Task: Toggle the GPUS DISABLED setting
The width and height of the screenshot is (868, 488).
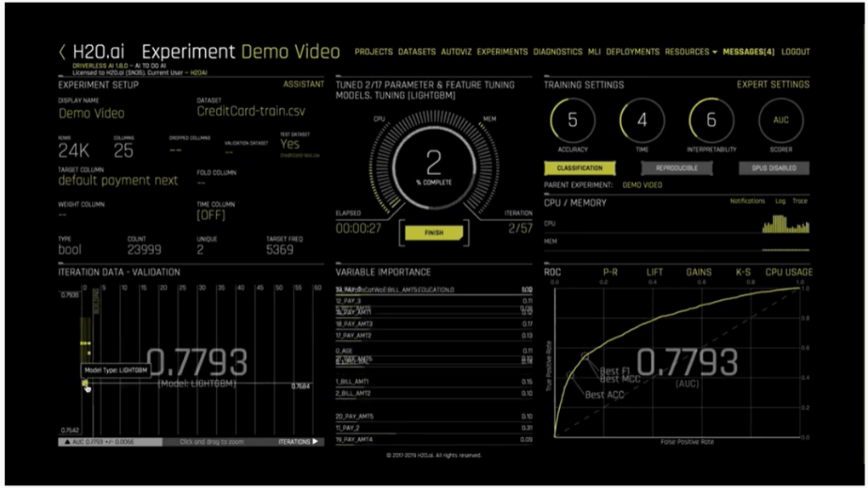Action: (774, 167)
